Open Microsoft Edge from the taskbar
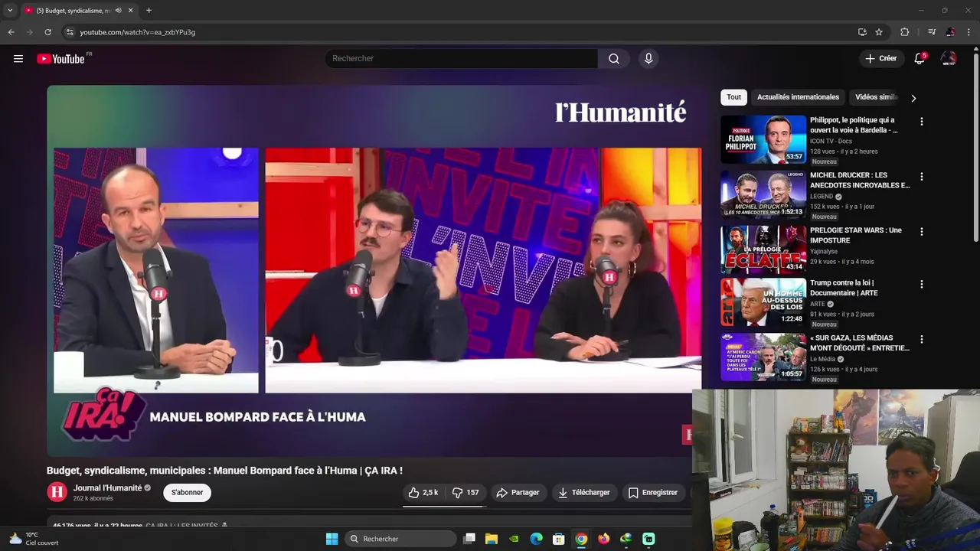980x551 pixels. 537,539
